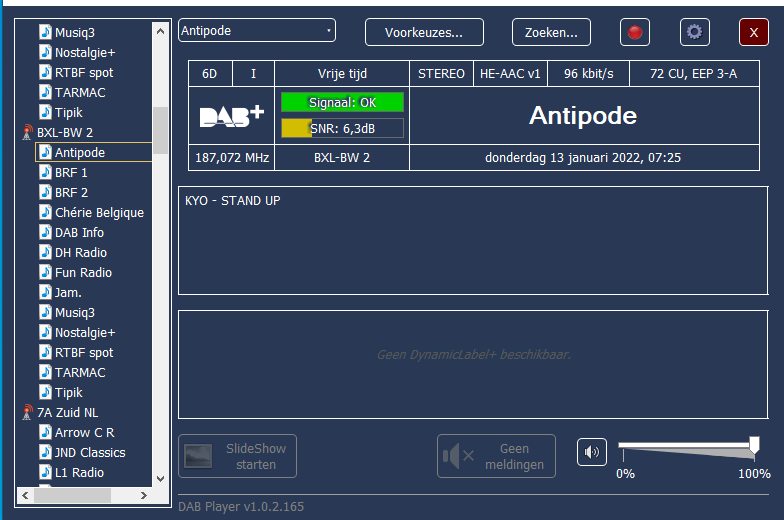Select the topmost RTBF spot station

(84, 72)
